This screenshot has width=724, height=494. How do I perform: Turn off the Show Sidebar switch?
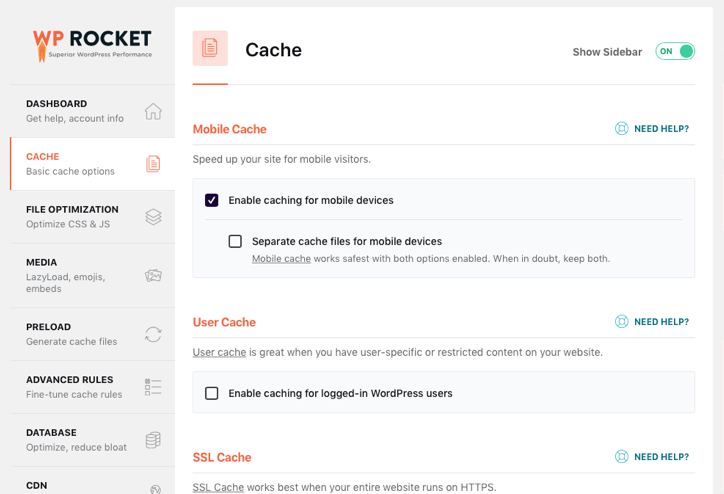(x=675, y=51)
